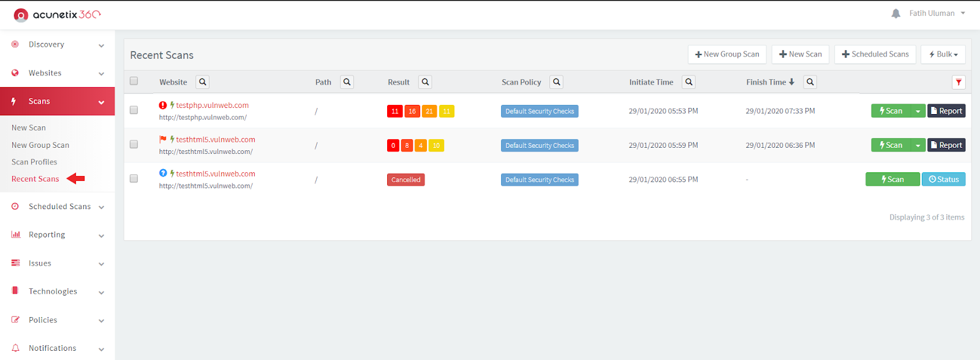Open Scan dropdown arrow for 06:36 PM row
980x360 pixels.
coord(918,145)
